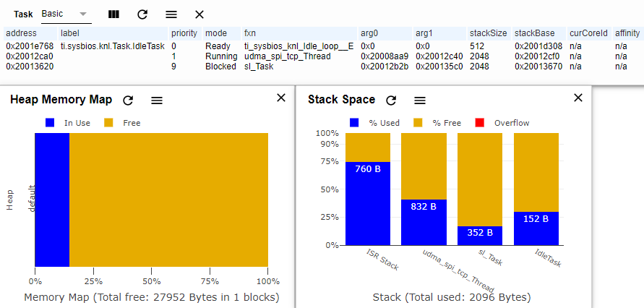Expand the Basic view dropdown
The image size is (644, 308).
(66, 14)
